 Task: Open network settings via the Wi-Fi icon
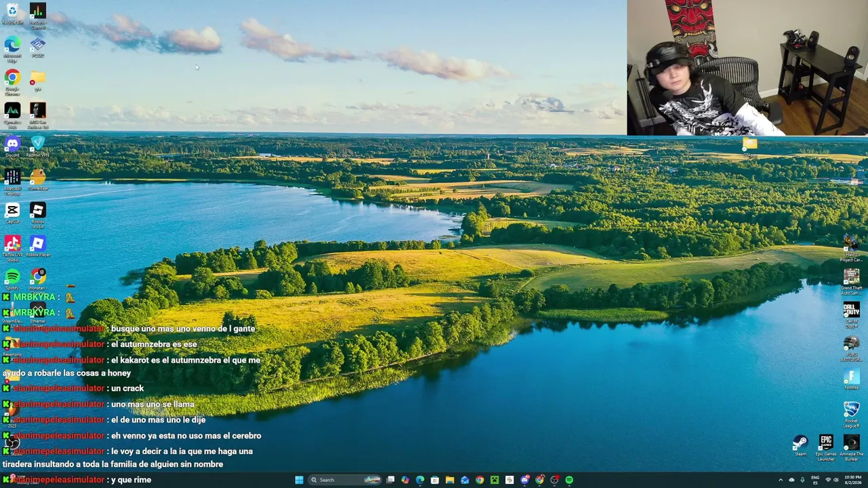(x=828, y=480)
